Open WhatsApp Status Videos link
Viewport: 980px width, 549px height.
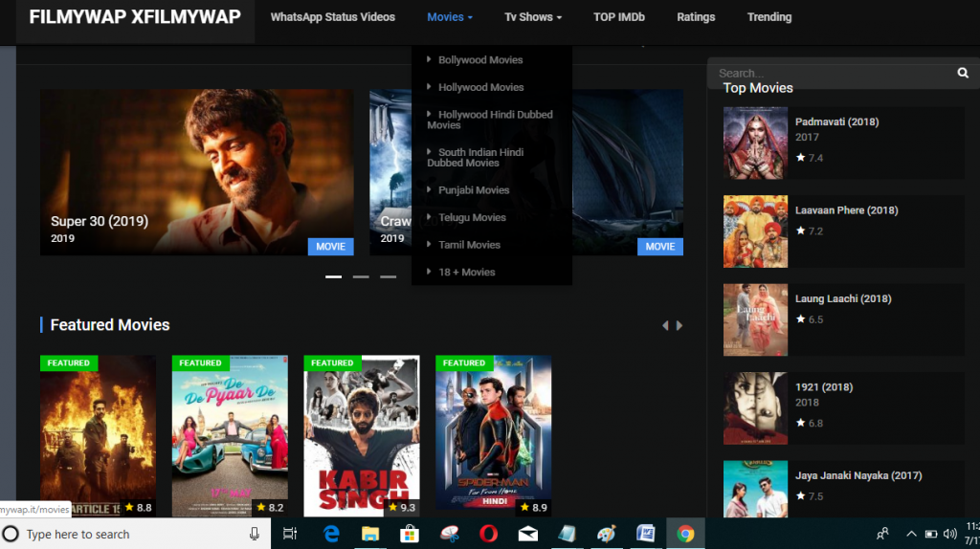click(332, 17)
